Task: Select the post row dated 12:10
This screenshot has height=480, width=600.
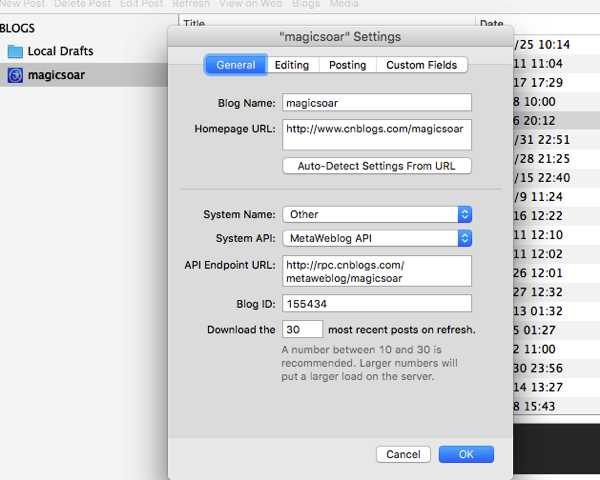Action: tap(556, 235)
